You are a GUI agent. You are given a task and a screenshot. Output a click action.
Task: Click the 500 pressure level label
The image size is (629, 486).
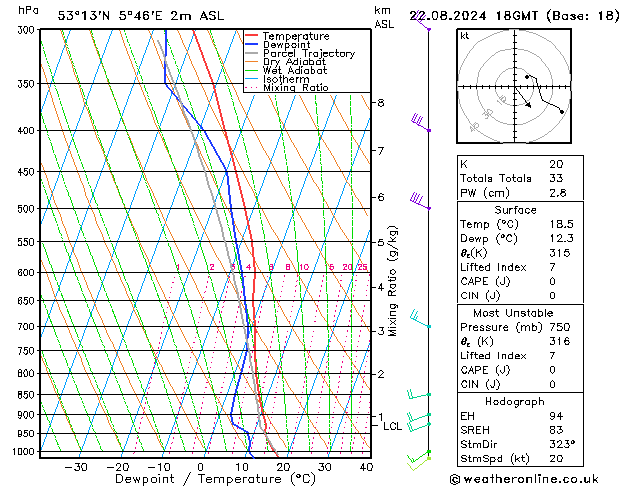point(28,209)
